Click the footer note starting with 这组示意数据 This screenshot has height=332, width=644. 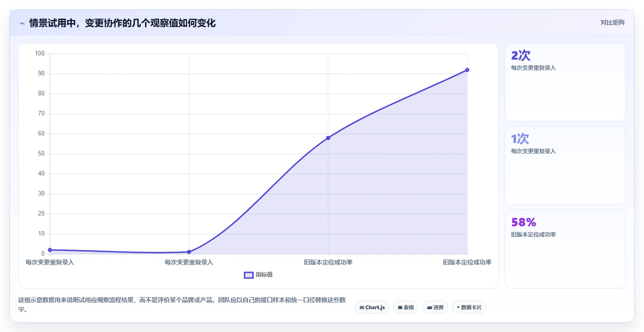tap(182, 305)
